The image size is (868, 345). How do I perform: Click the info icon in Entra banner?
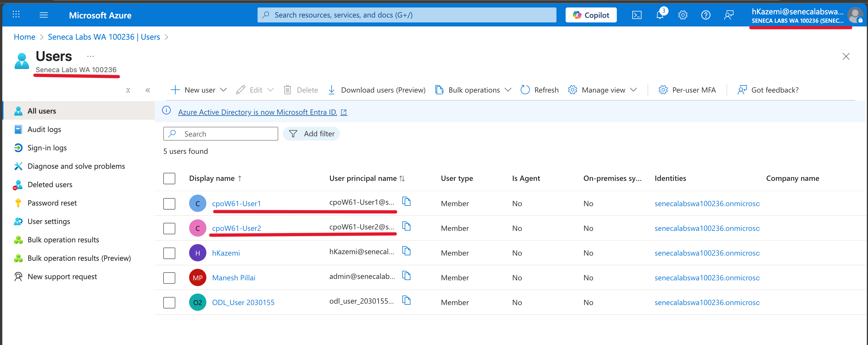click(x=166, y=110)
